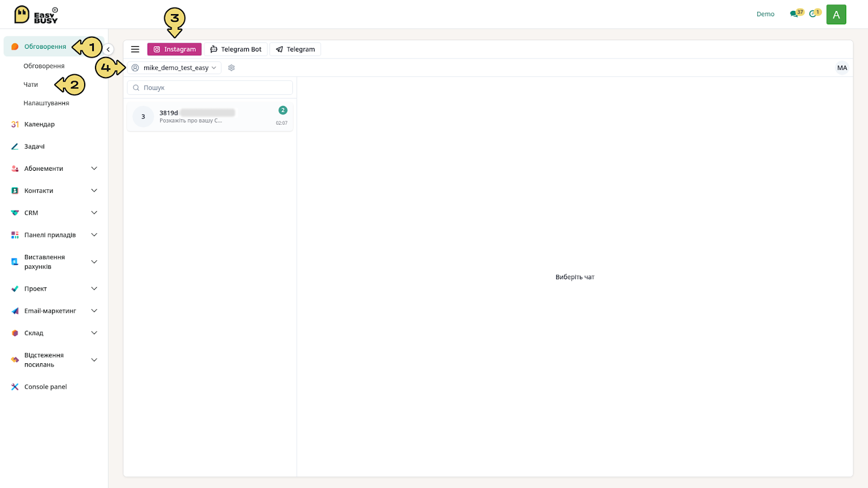Click the Панелі приладів icon
The height and width of the screenshot is (488, 868).
(15, 235)
